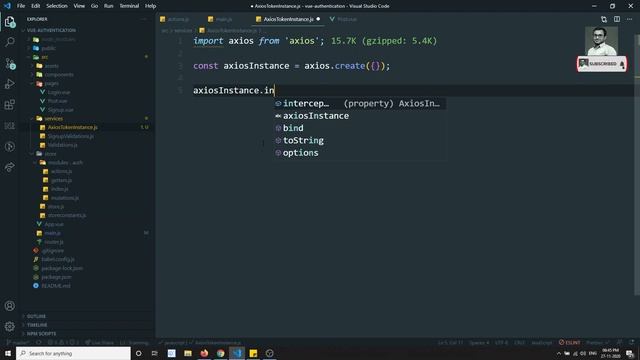Open Login.vue in explorer

(58, 92)
